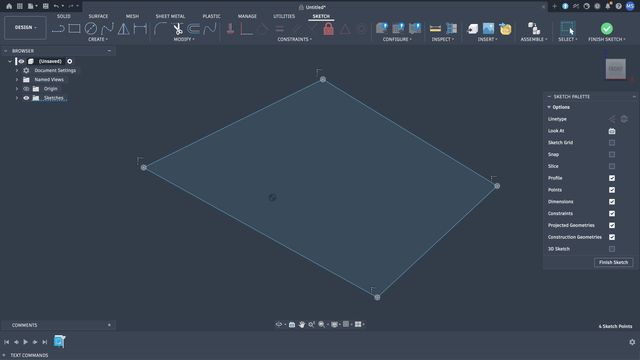640x360 pixels.
Task: Select the Trim scissors tool
Action: click(178, 29)
